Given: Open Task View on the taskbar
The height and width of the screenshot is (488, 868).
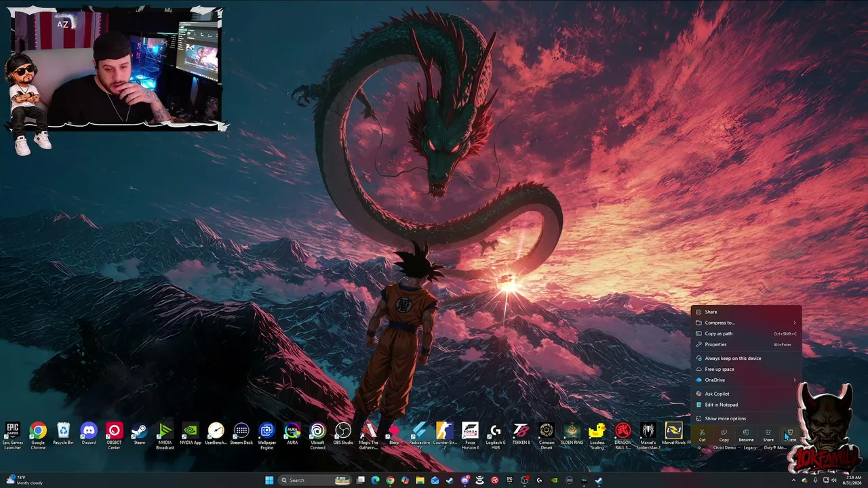Looking at the screenshot, I should 361,481.
